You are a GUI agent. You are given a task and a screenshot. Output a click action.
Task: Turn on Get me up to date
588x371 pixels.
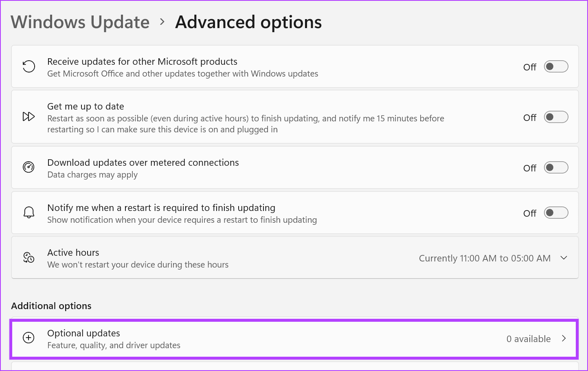pos(556,117)
